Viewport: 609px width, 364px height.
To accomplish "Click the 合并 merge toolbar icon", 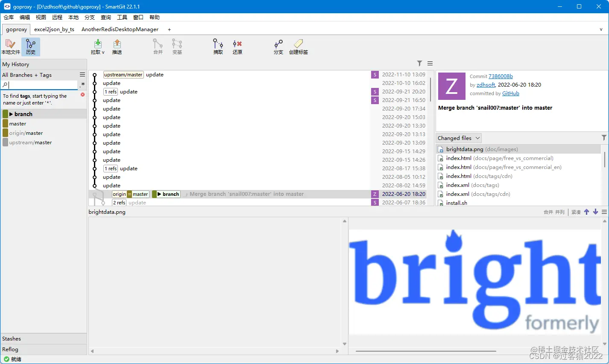I will [x=158, y=44].
